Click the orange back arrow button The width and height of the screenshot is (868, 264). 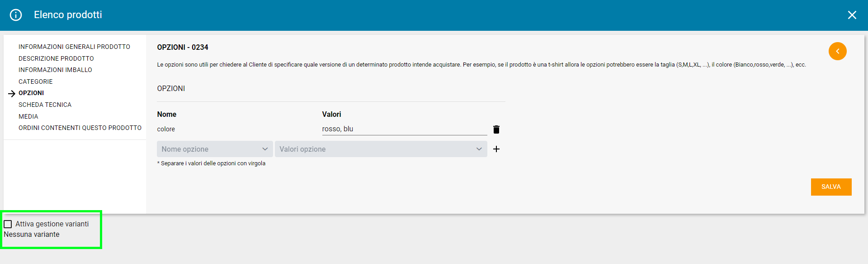[x=837, y=51]
